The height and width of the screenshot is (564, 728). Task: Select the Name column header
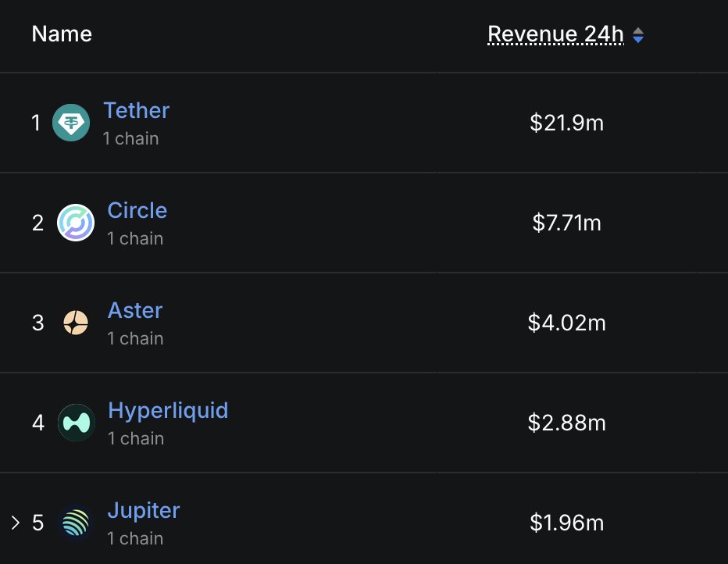62,34
